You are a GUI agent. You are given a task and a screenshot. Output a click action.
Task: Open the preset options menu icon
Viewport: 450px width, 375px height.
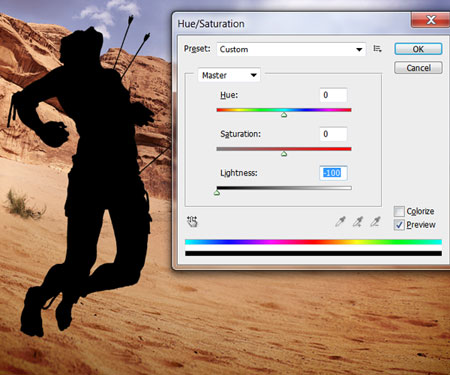pos(377,49)
